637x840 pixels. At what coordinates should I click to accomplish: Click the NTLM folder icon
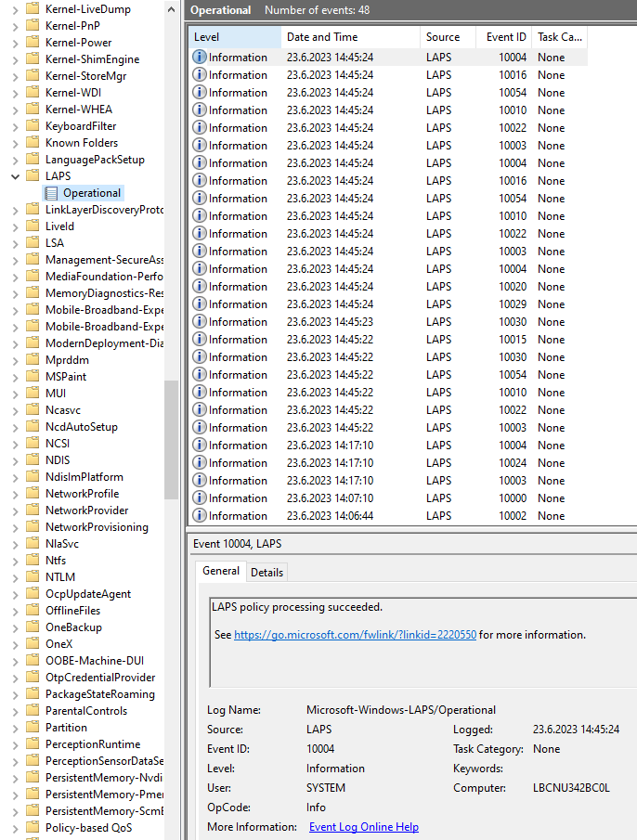click(32, 576)
